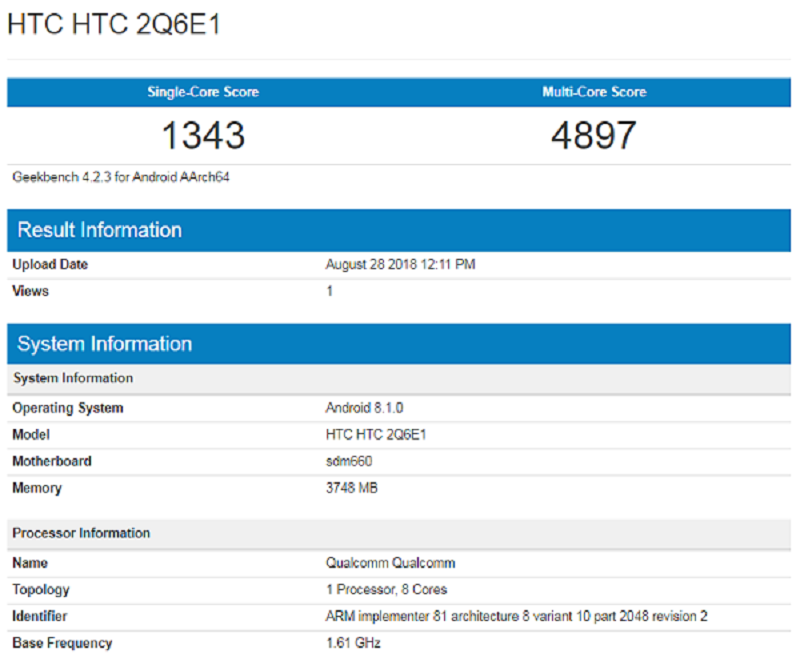
Task: Click the Views count value
Action: click(x=329, y=291)
